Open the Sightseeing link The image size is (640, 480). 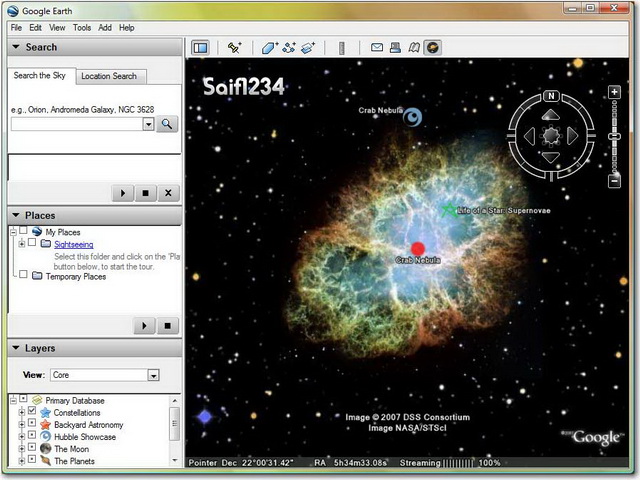pyautogui.click(x=74, y=244)
